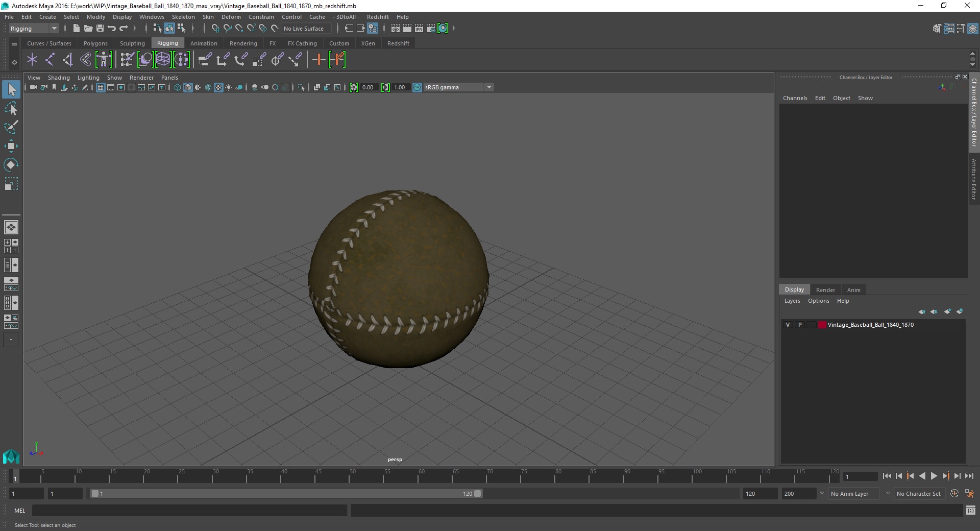The height and width of the screenshot is (531, 980).
Task: Create a new empty display layer
Action: [x=948, y=311]
